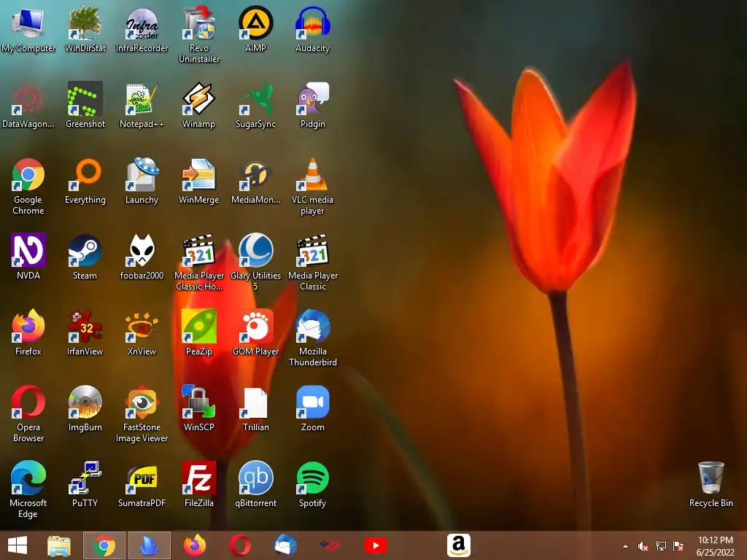Select the ImgBurn disc icon
Image resolution: width=747 pixels, height=560 pixels.
[x=85, y=408]
